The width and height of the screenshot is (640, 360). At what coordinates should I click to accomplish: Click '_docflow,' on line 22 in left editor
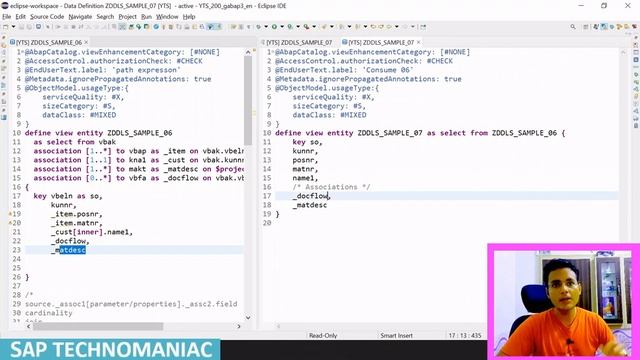(70, 241)
